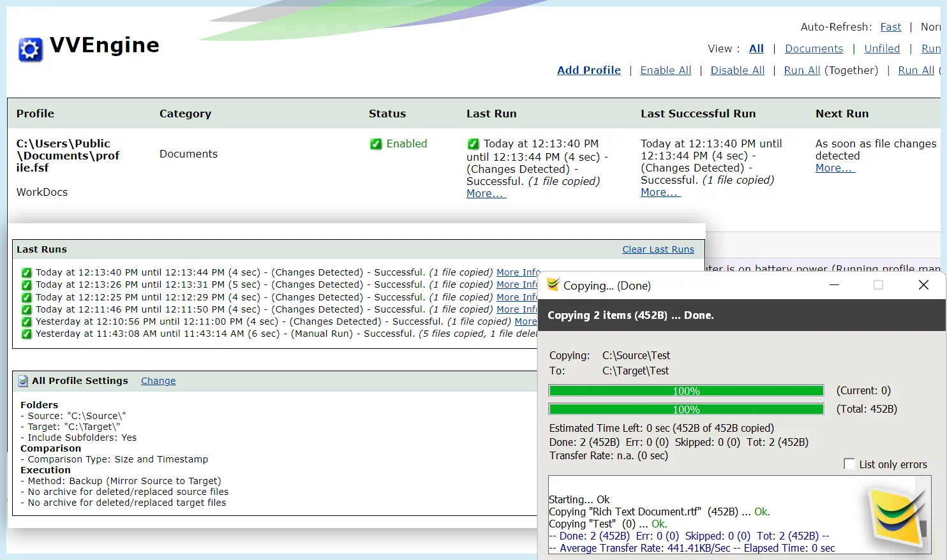Click the 'Include Subfolders: Yes' line

pos(78,438)
